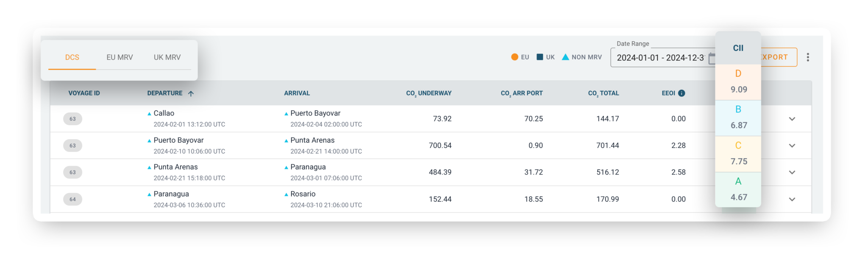Viewport: 868px width, 253px height.
Task: Click the triangle marker beside Callao
Action: [149, 114]
